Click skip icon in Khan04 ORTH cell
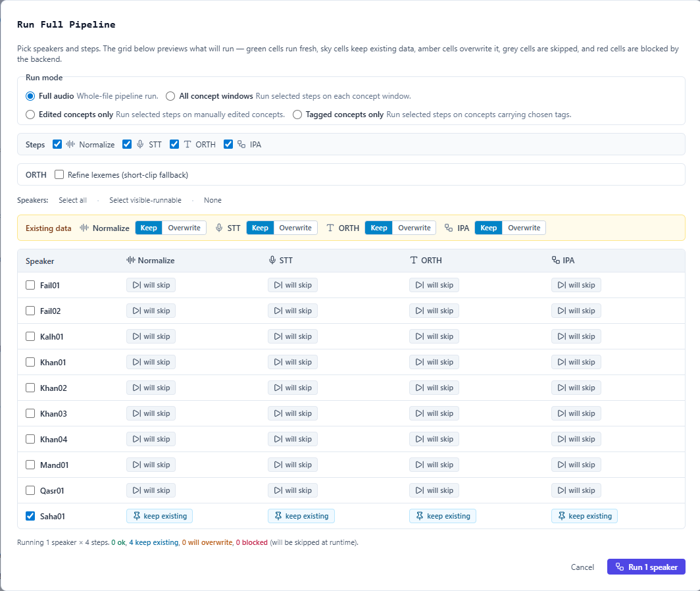The image size is (700, 591). tap(420, 439)
